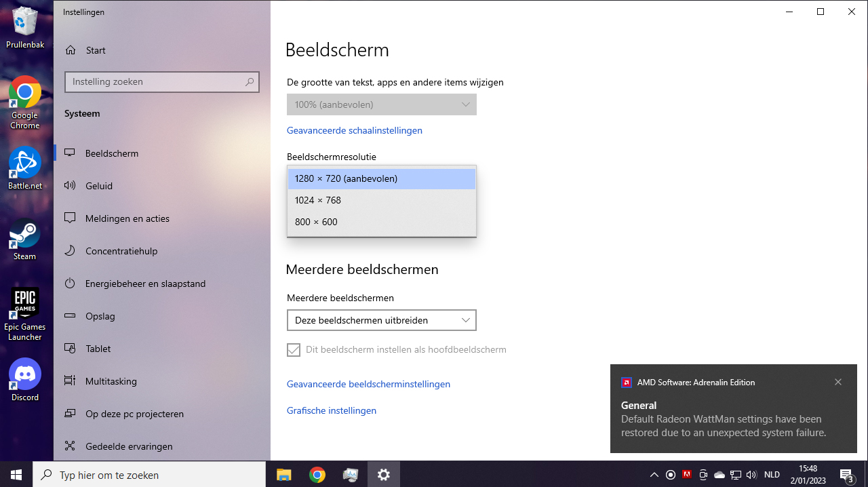The width and height of the screenshot is (868, 487).
Task: Expand the 100% (aanbevolen) scaling dropdown
Action: tap(382, 104)
